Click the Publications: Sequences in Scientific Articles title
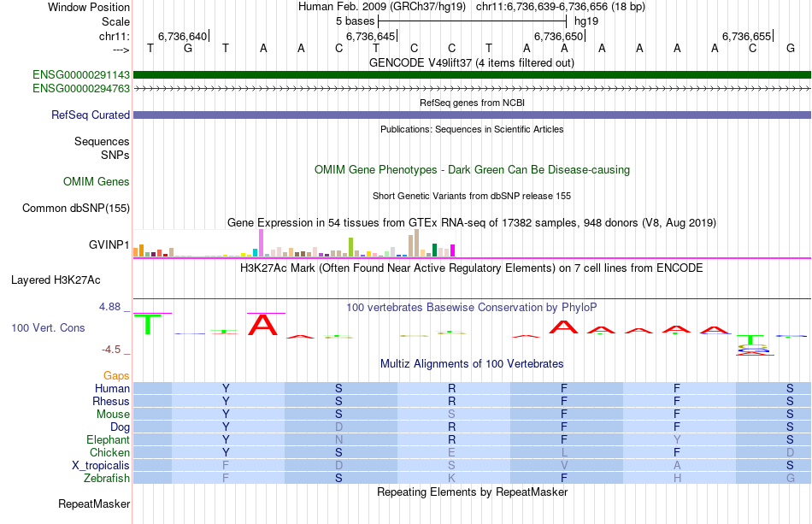 [x=472, y=129]
